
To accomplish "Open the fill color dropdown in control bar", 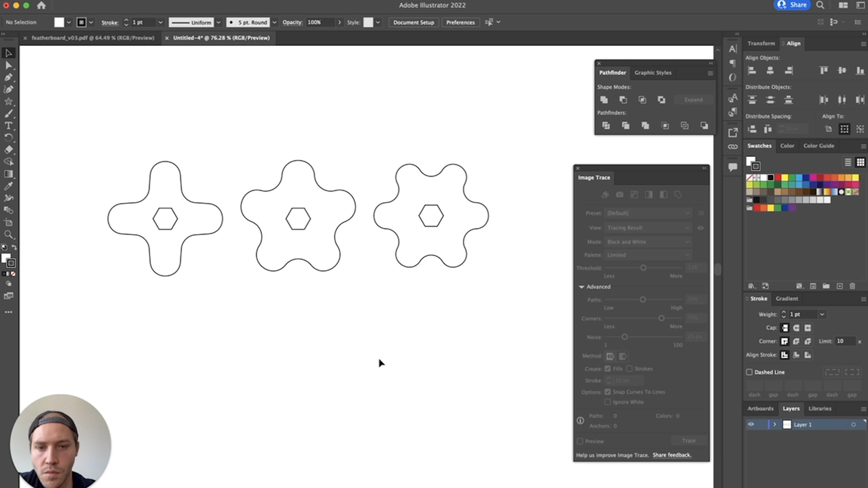I will [69, 23].
